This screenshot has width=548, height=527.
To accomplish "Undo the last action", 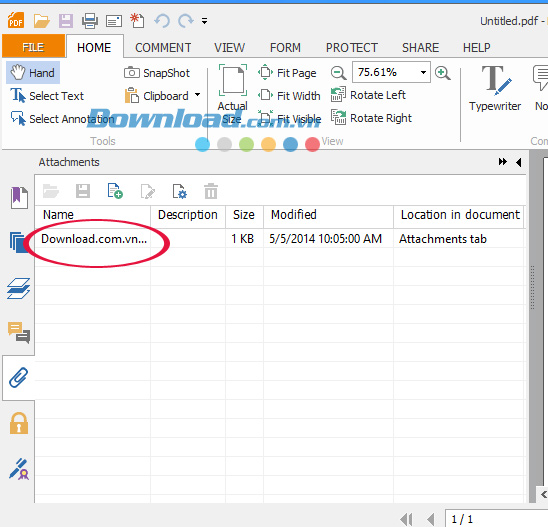I will click(162, 21).
